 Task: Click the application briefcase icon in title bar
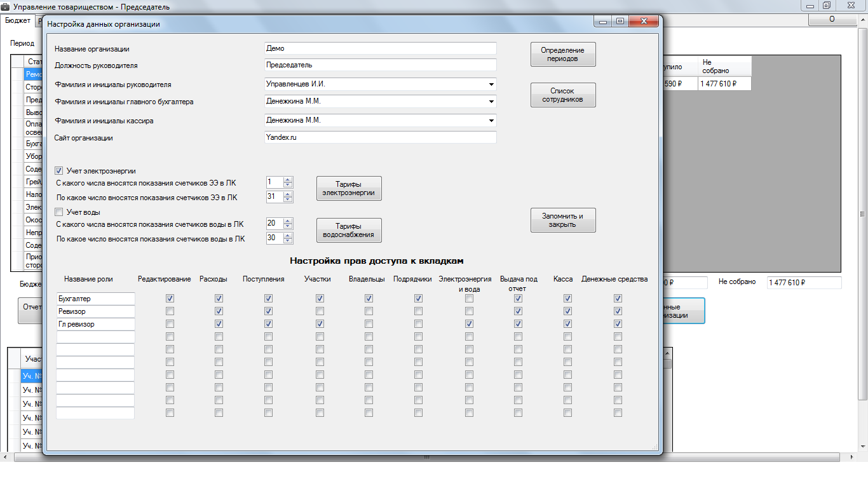point(6,6)
